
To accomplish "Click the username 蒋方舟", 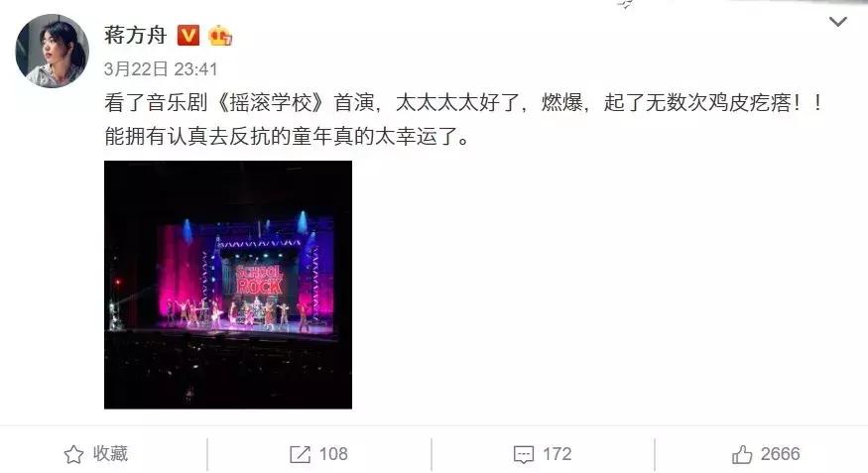I will [x=136, y=35].
